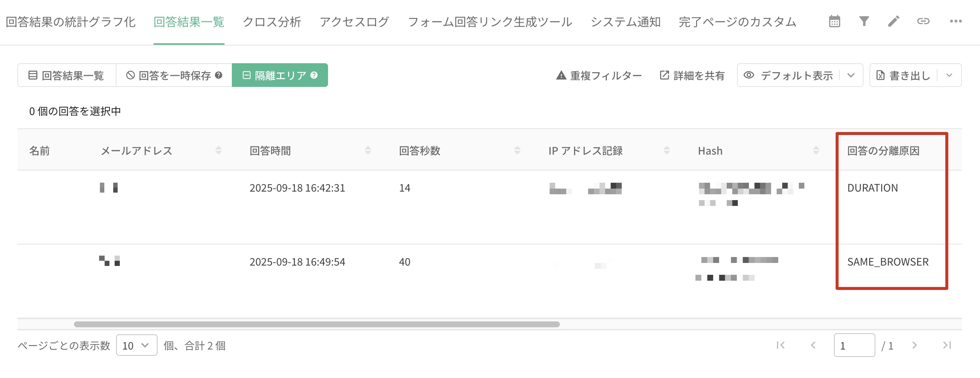This screenshot has width=980, height=378.
Task: Click the SAME_BROWSER cell
Action: tap(888, 262)
